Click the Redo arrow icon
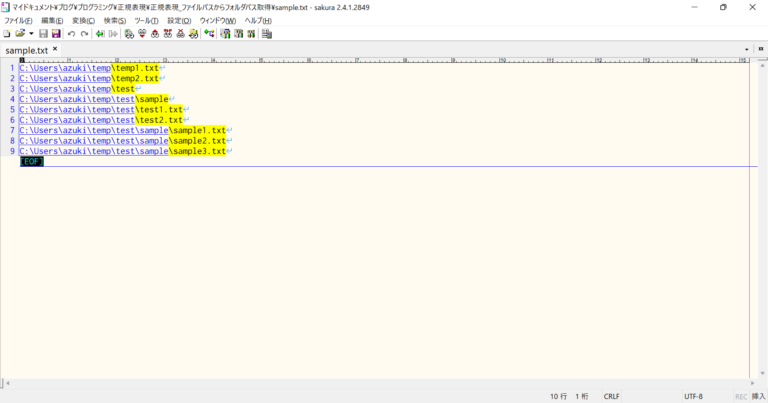The width and height of the screenshot is (768, 403). point(84,33)
